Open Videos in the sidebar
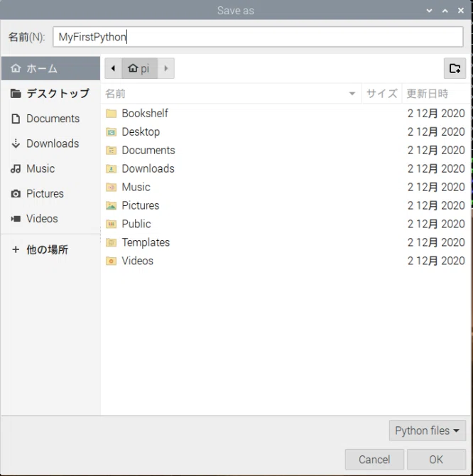The width and height of the screenshot is (473, 476). [50, 219]
